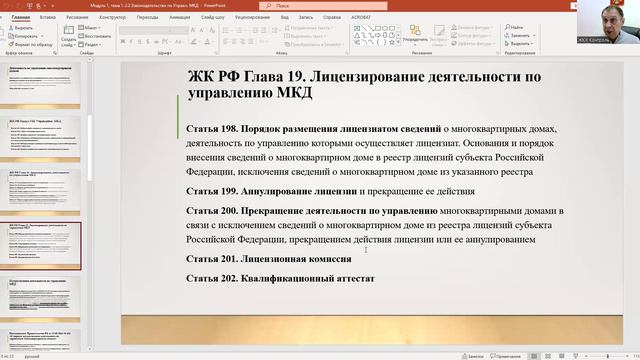Select the rectangle shape

[378, 28]
